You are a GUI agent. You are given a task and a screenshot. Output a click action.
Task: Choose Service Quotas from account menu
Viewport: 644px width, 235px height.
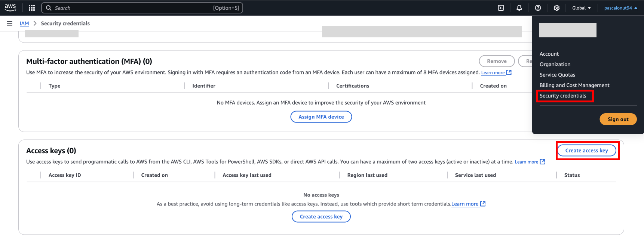[x=557, y=75]
